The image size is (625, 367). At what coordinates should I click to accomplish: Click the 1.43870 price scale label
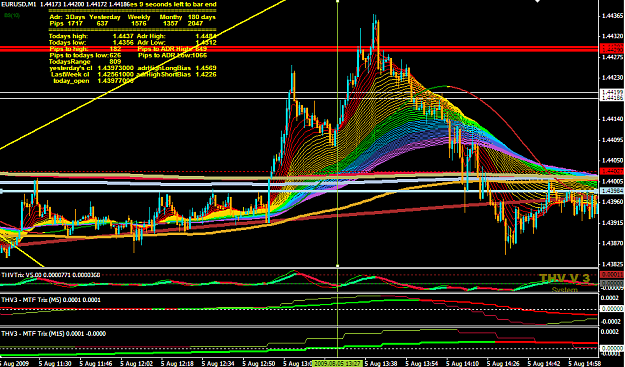click(613, 243)
